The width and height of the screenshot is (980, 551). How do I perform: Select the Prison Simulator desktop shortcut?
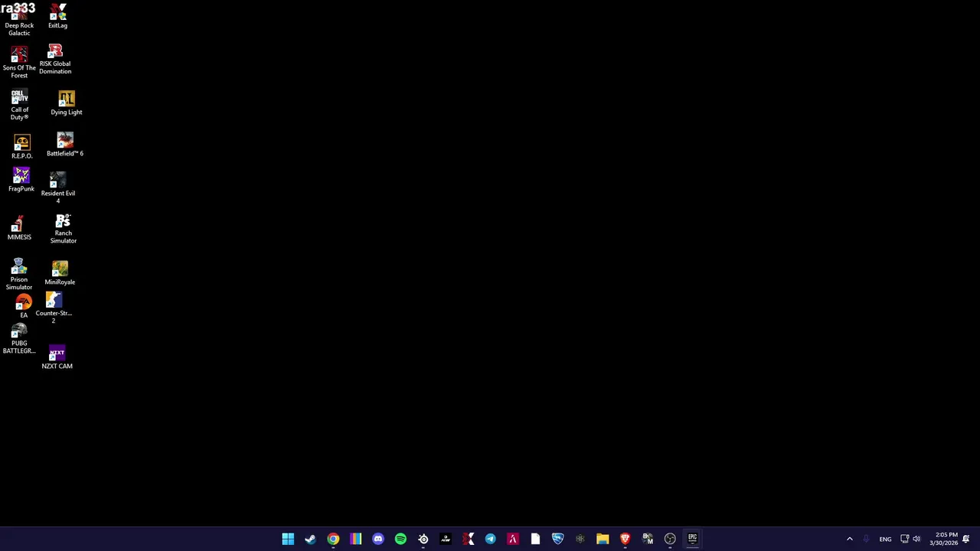tap(19, 275)
